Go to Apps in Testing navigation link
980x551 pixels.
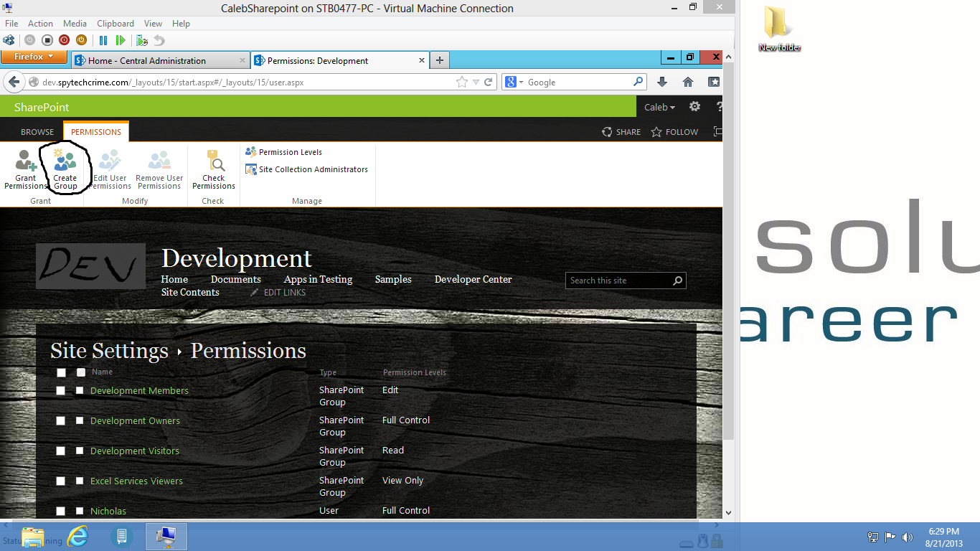(x=318, y=279)
